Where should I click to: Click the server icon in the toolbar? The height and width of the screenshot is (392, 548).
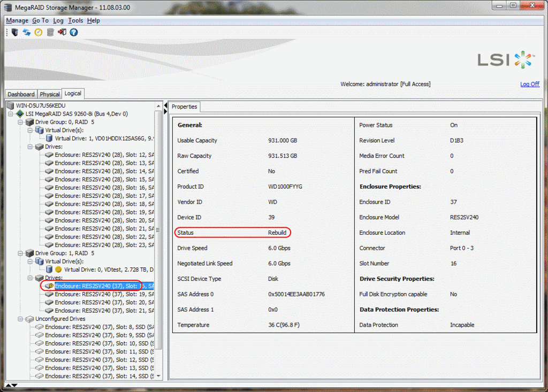pos(14,33)
